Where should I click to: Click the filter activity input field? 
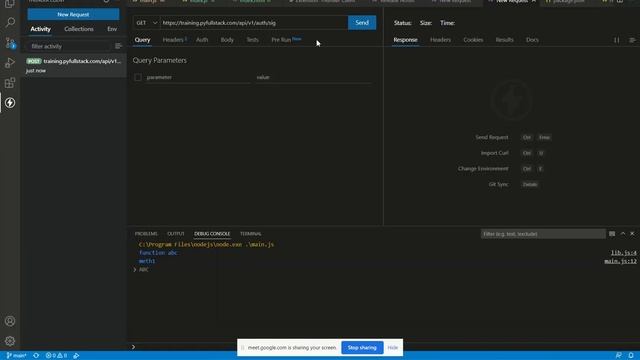tap(70, 46)
